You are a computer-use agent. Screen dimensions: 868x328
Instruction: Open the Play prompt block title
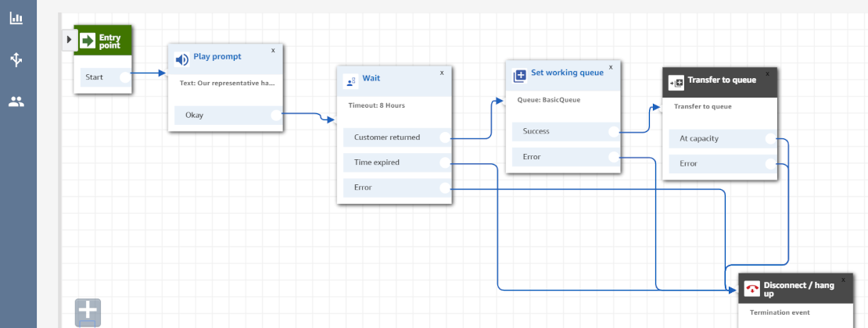[x=217, y=57]
